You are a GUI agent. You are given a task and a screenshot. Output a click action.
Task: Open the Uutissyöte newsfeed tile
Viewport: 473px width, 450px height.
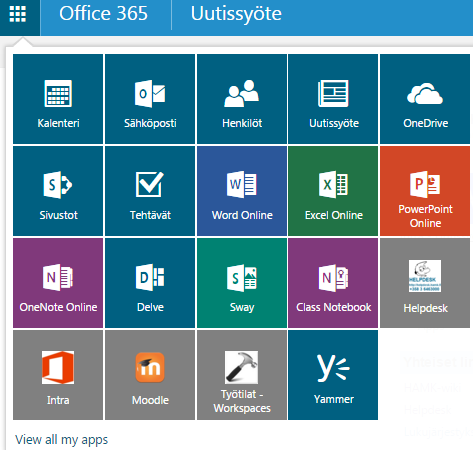(333, 99)
